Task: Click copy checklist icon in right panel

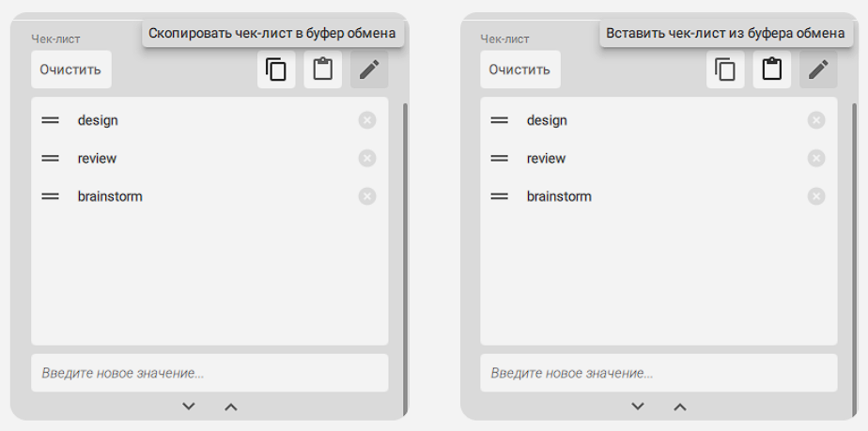Action: 725,69
